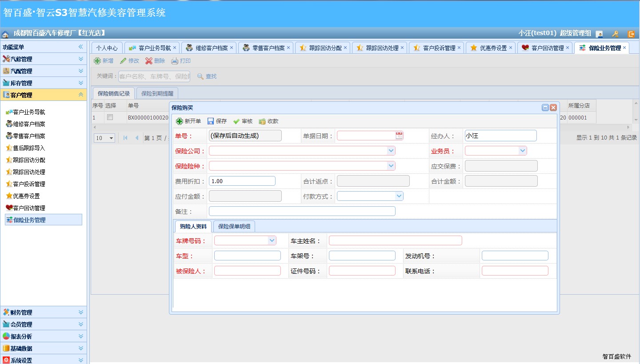The width and height of the screenshot is (640, 364).
Task: Go to the first page of the grid
Action: click(126, 138)
